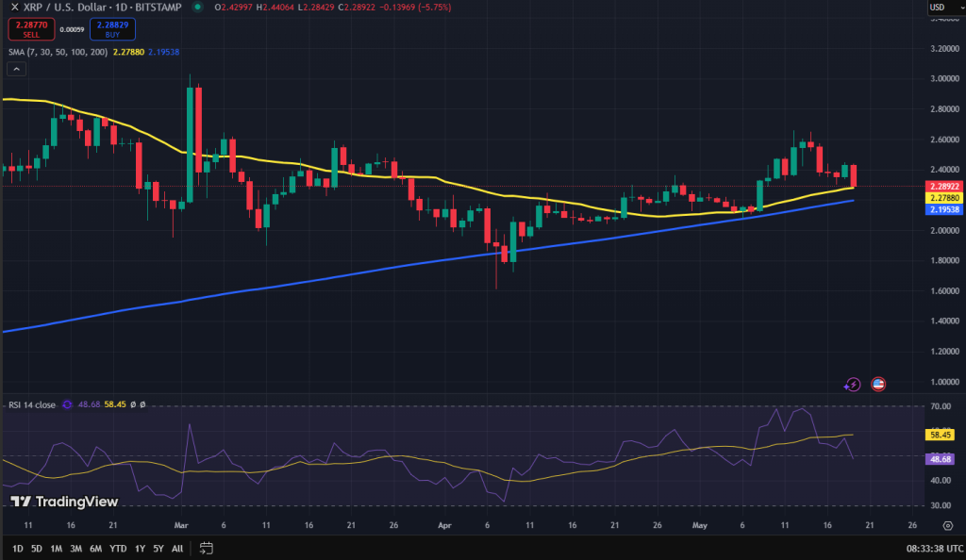Open chart settings gear at axis corner
Viewport: 966px width, 560px height.
948,525
